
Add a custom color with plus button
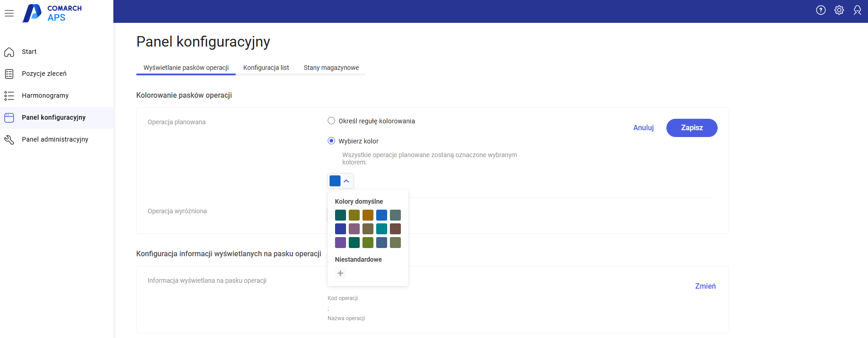[x=341, y=274]
